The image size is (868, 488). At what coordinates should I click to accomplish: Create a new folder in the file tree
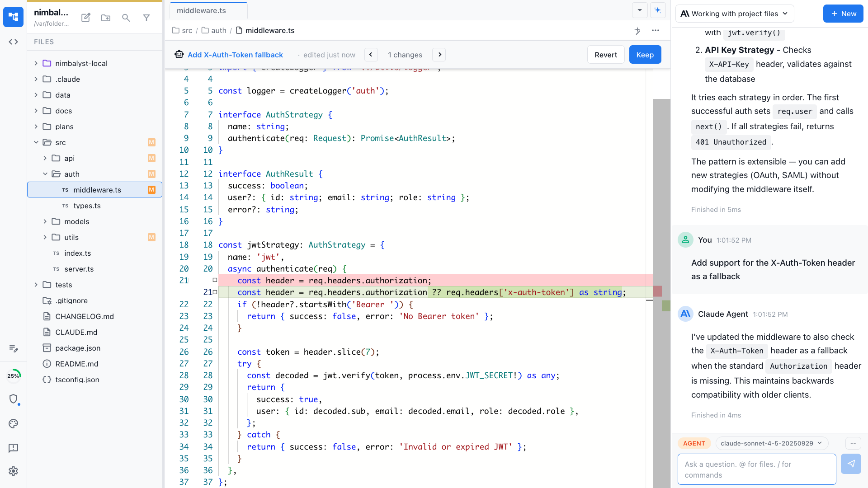[106, 18]
